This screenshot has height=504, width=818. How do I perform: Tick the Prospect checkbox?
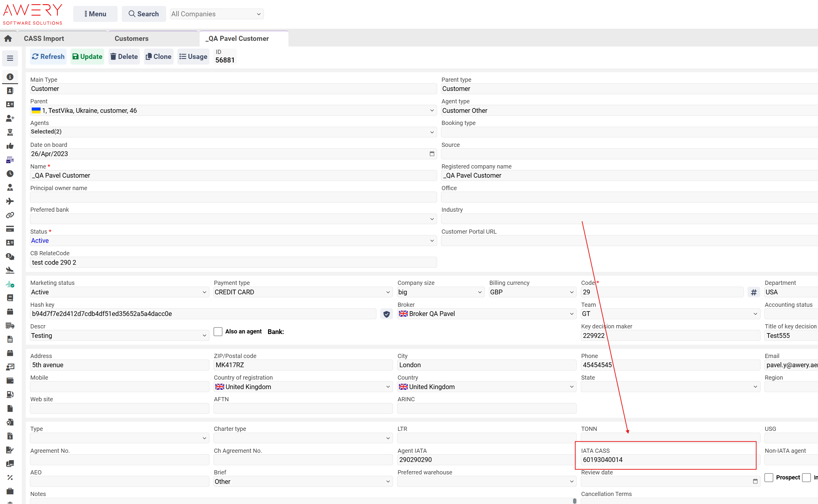(x=769, y=477)
